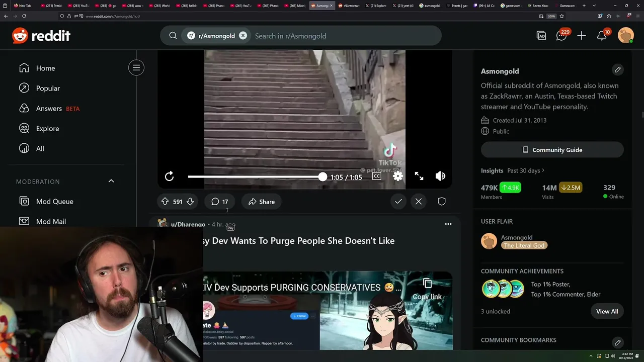Image resolution: width=644 pixels, height=362 pixels.
Task: Go back in the browser
Action: point(6,16)
